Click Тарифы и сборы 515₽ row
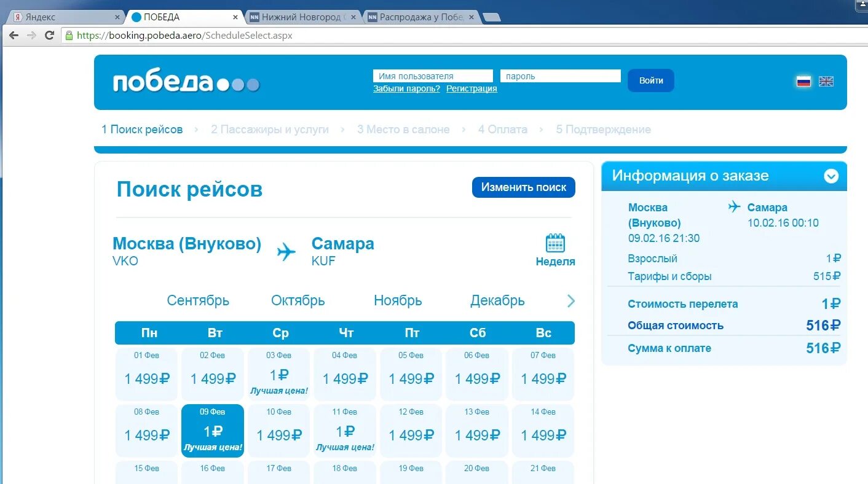This screenshot has height=484, width=868. click(734, 276)
